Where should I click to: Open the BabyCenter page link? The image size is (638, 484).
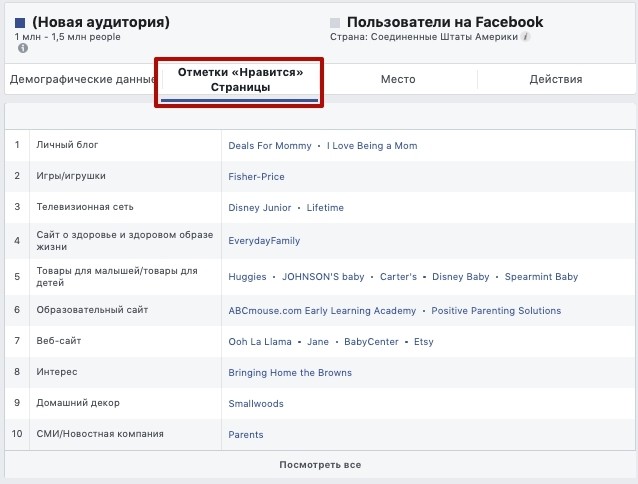point(371,342)
